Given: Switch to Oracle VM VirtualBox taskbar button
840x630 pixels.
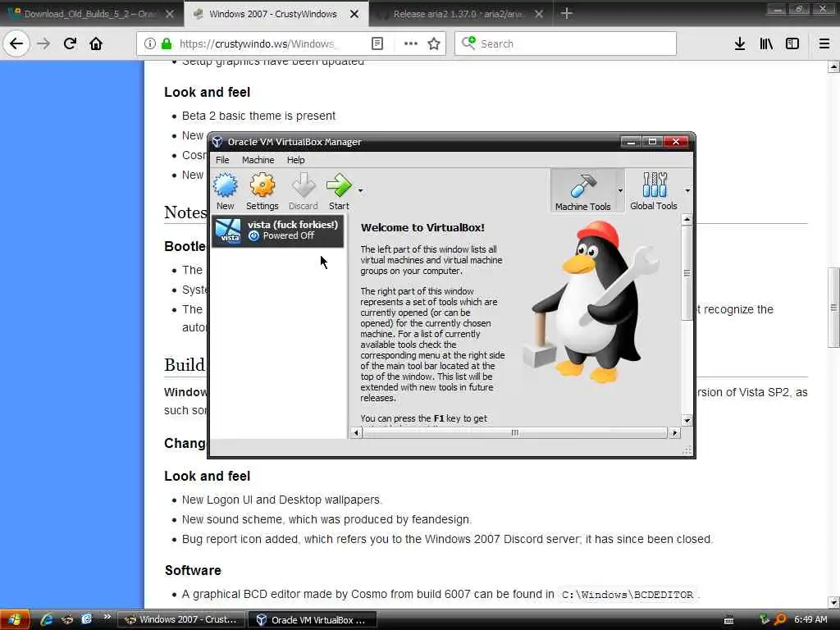Looking at the screenshot, I should click(x=313, y=620).
